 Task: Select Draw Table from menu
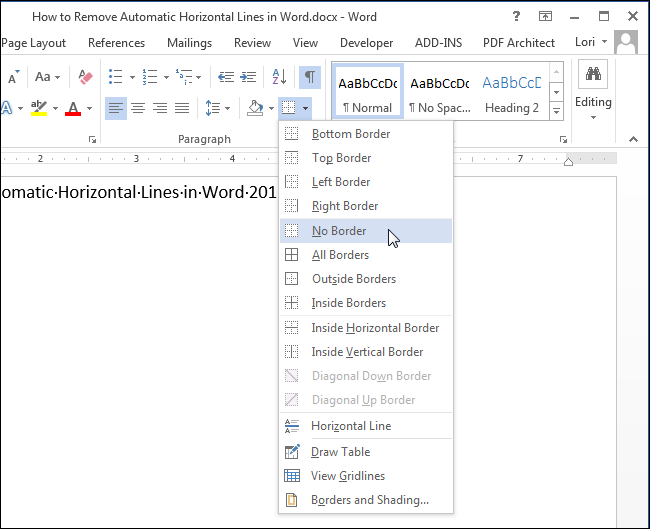click(x=366, y=452)
